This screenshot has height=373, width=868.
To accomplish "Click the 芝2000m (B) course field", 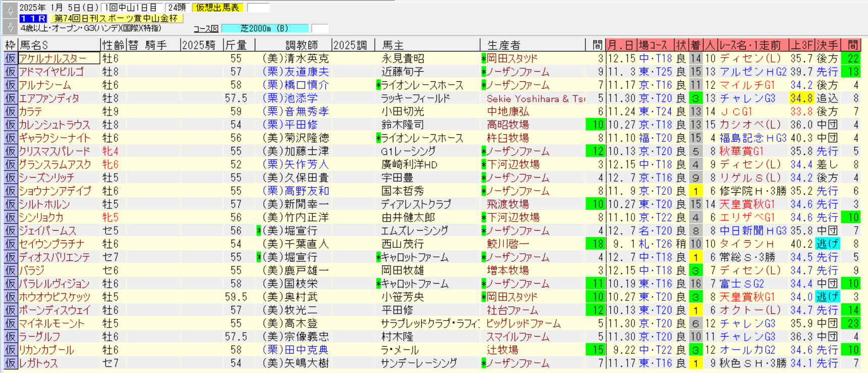I will [x=265, y=29].
